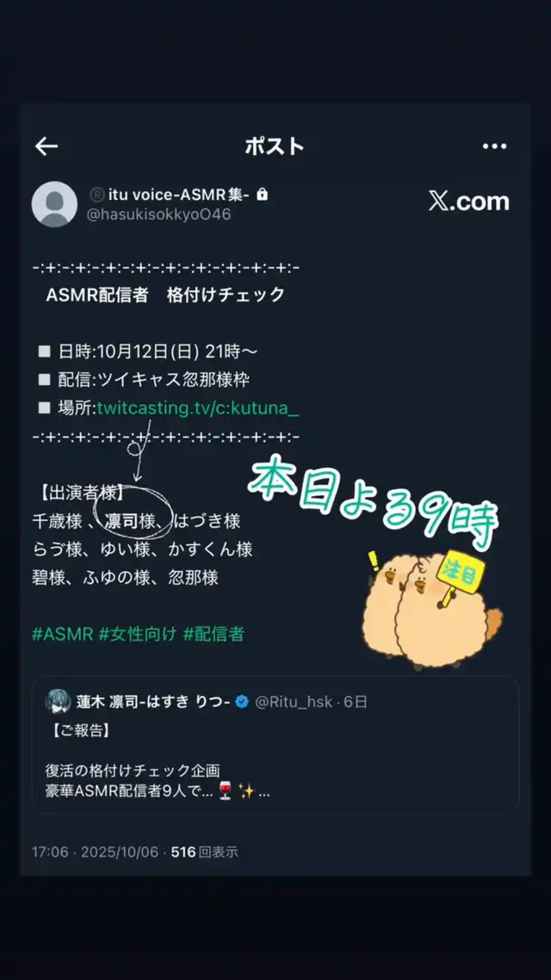The height and width of the screenshot is (980, 551).
Task: Tap the 17:06 · 2025/10/06 timestamp
Action: pyautogui.click(x=95, y=852)
